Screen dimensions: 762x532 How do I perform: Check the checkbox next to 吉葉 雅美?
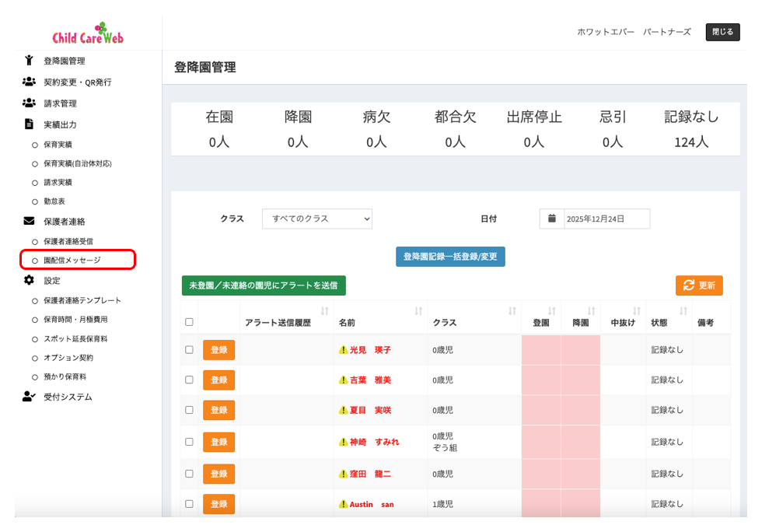point(188,379)
